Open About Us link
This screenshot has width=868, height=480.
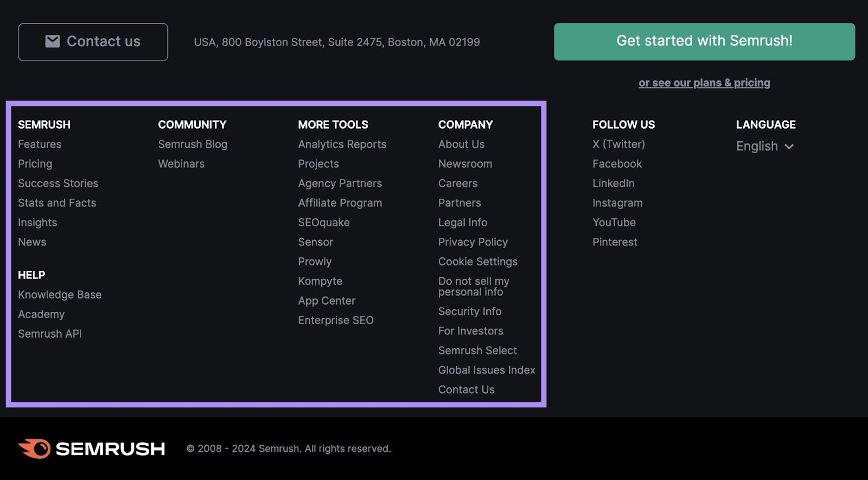462,144
